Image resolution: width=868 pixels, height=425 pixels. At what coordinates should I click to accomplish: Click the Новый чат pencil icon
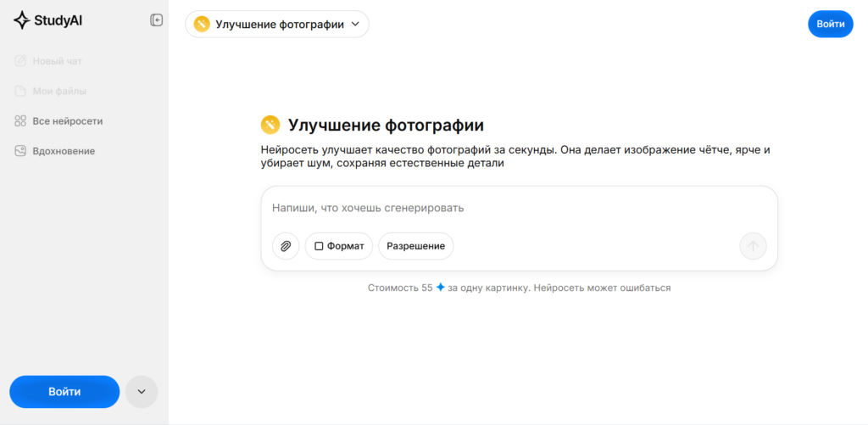pyautogui.click(x=20, y=61)
